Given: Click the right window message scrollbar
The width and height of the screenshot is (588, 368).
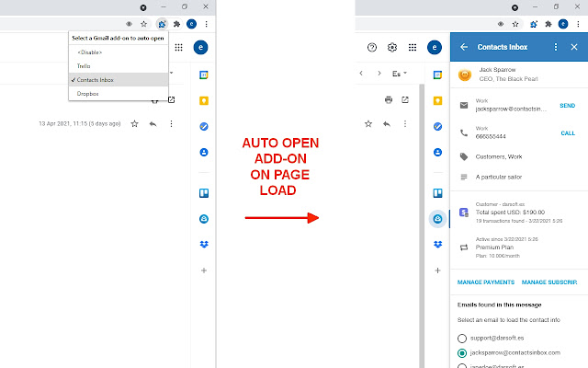Looking at the screenshot, I should tap(422, 225).
